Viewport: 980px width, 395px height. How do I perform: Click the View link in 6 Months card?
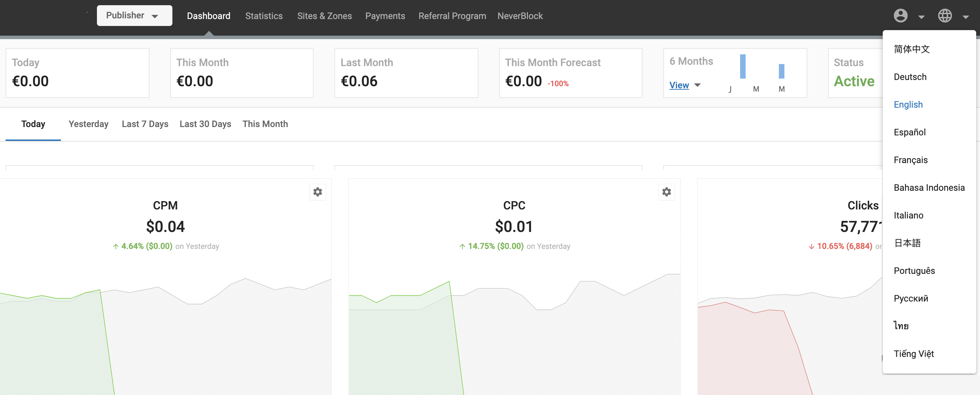[679, 85]
